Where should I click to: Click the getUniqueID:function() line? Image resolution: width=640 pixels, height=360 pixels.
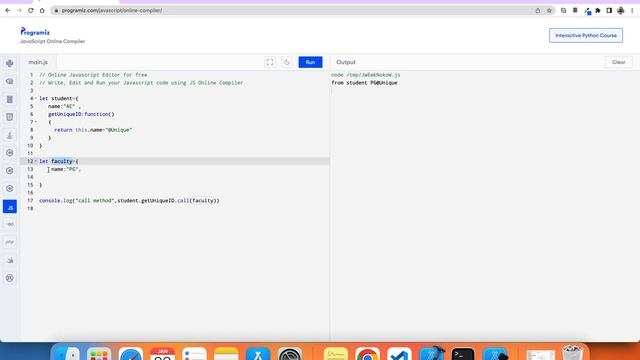point(81,114)
